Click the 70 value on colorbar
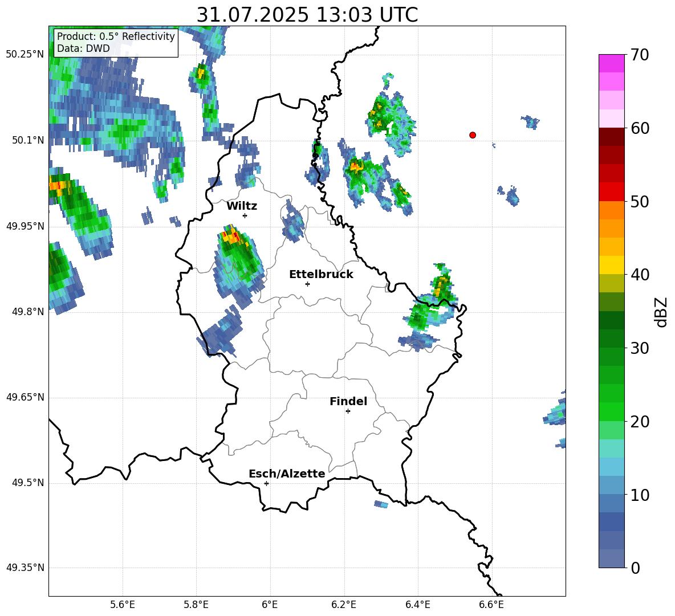The height and width of the screenshot is (616, 675). (x=640, y=55)
